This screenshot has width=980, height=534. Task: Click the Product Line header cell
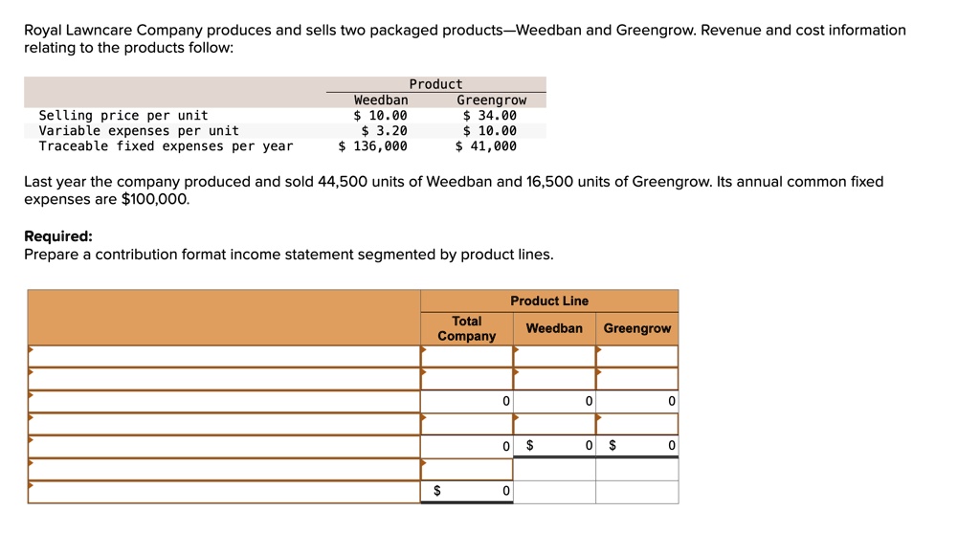pos(549,300)
